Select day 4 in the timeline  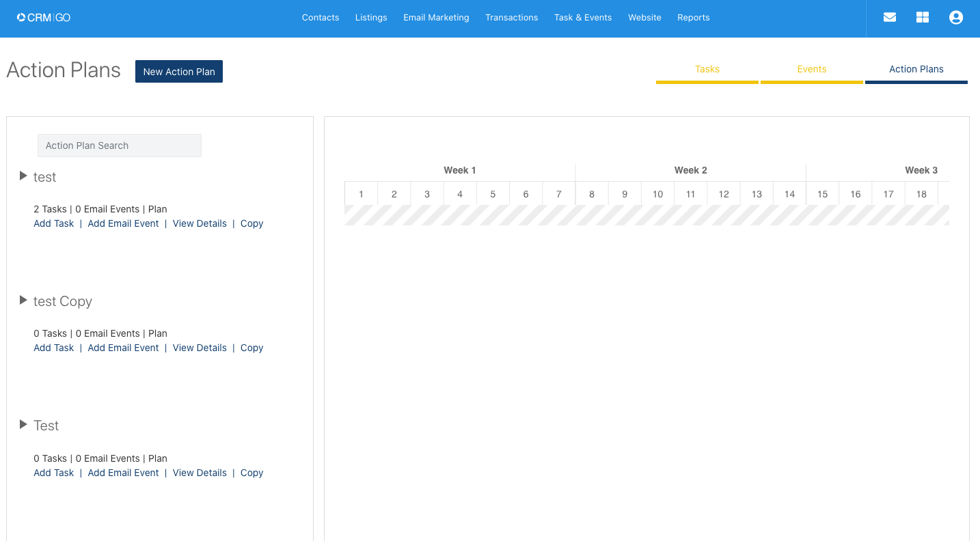460,194
